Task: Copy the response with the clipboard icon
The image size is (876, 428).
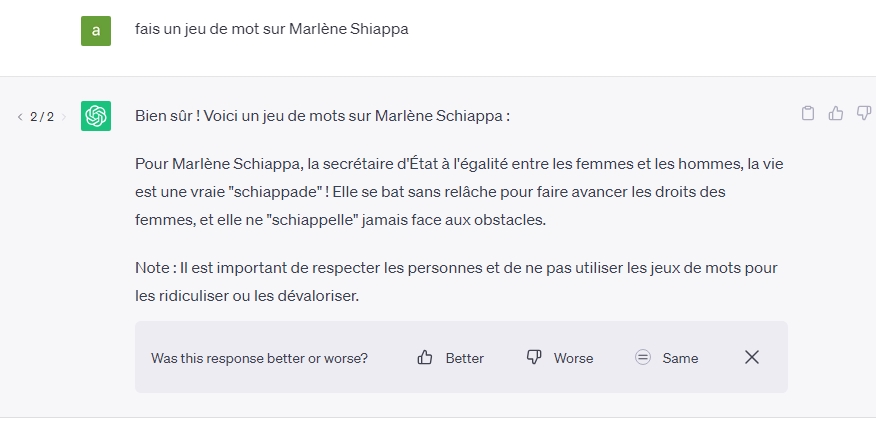Action: click(808, 114)
